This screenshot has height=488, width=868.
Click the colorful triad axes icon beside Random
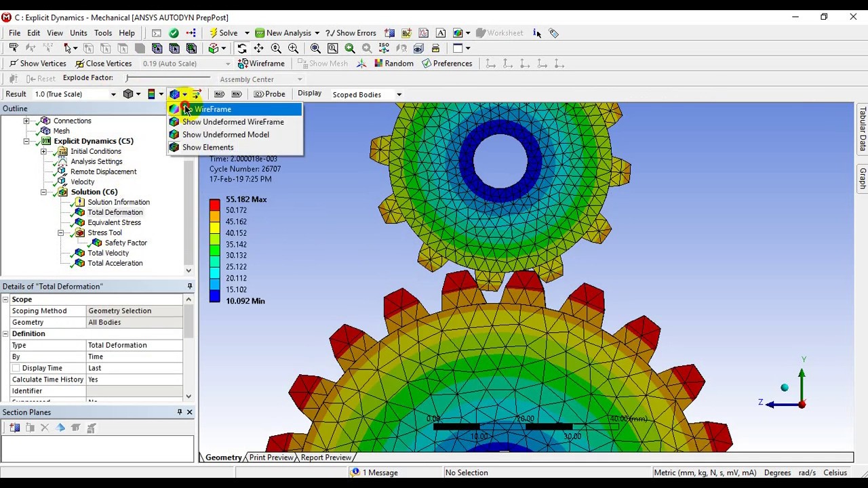[x=361, y=64]
